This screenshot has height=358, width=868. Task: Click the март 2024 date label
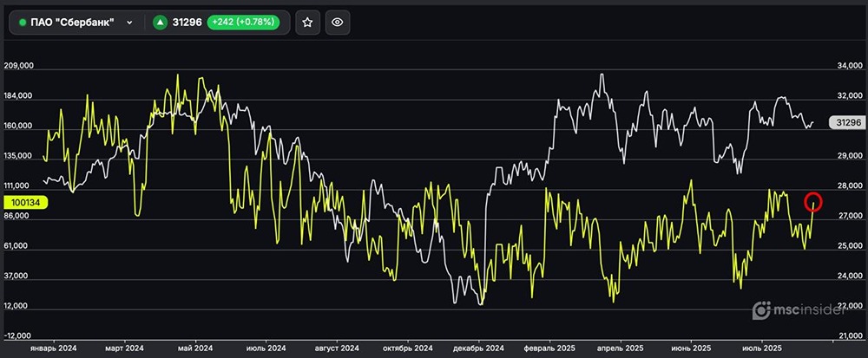tap(124, 348)
